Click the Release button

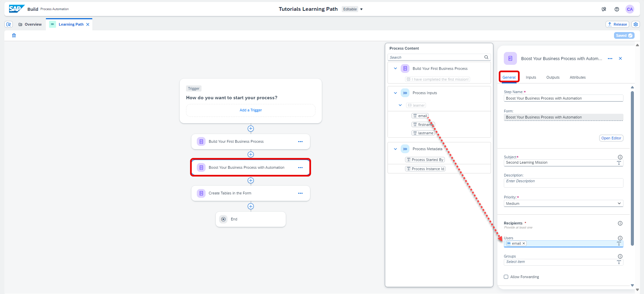(618, 24)
